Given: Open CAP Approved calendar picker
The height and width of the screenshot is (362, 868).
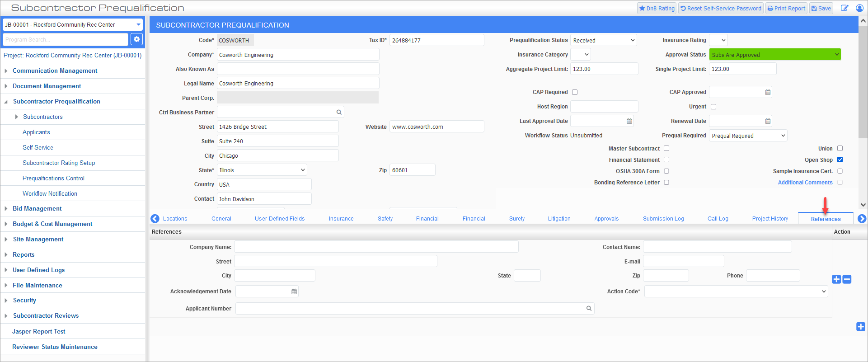Looking at the screenshot, I should (768, 92).
